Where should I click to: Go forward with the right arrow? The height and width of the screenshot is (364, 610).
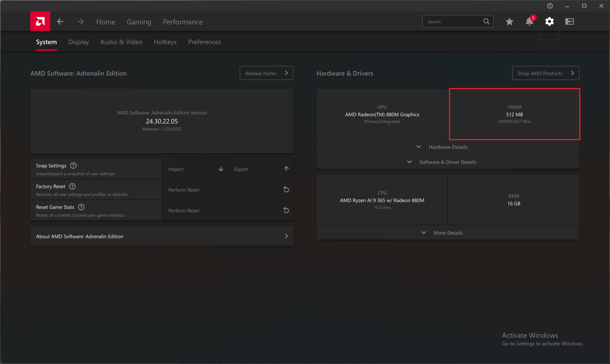80,22
